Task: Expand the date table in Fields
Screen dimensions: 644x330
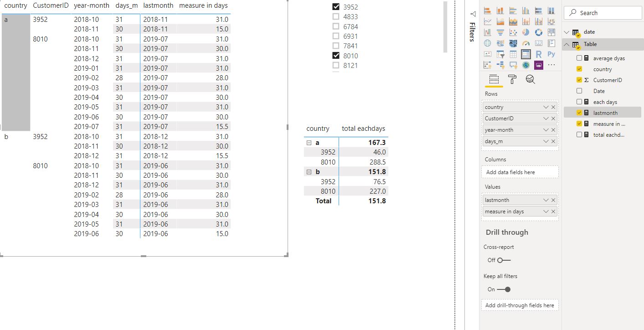Action: (x=567, y=32)
